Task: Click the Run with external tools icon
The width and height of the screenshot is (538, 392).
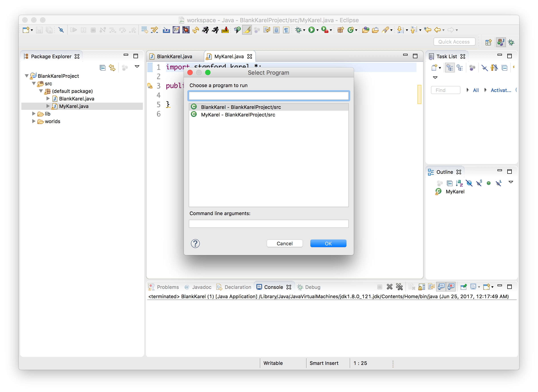Action: 324,30
